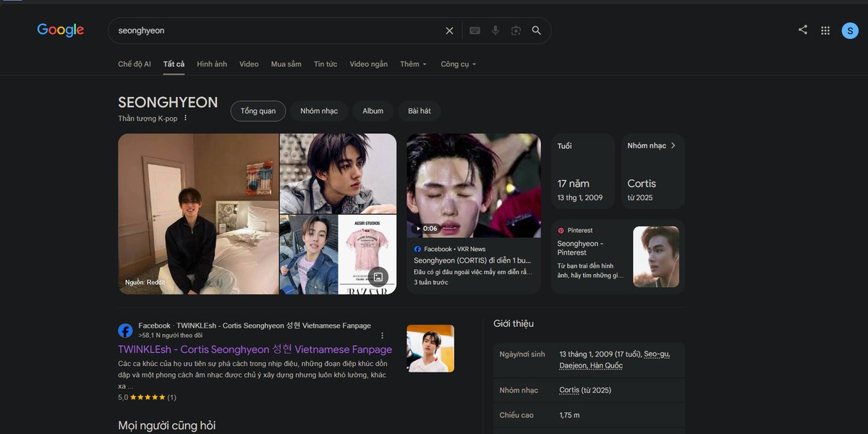The height and width of the screenshot is (434, 868).
Task: Open the Seo-gu birthplace link
Action: click(658, 354)
